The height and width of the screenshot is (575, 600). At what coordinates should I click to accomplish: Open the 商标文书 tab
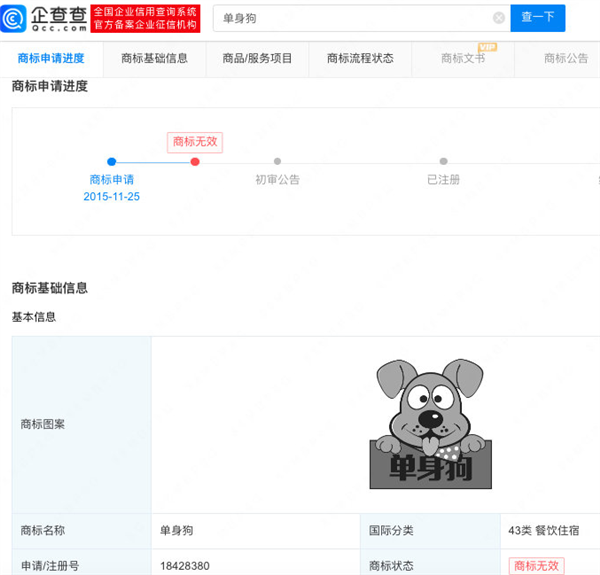463,59
